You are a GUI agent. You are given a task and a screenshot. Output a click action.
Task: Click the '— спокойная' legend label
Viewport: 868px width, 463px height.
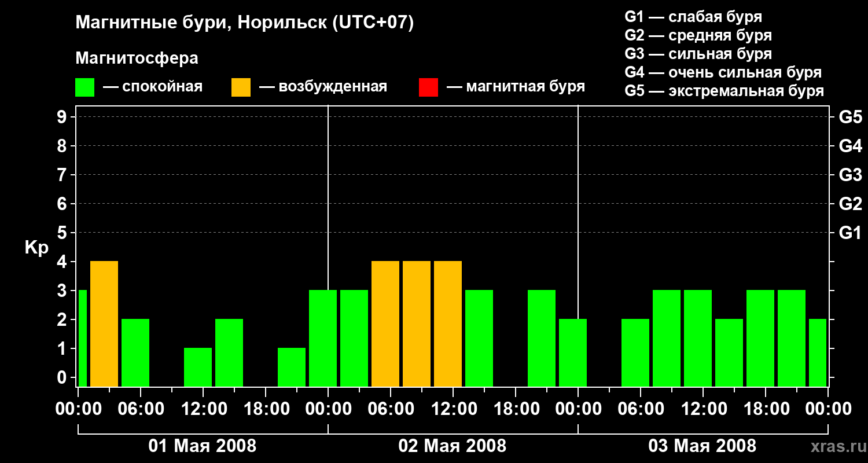(153, 87)
